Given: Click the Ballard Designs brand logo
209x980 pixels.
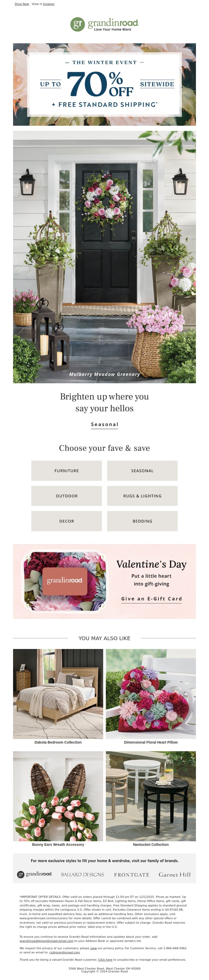Looking at the screenshot, I should [82, 874].
